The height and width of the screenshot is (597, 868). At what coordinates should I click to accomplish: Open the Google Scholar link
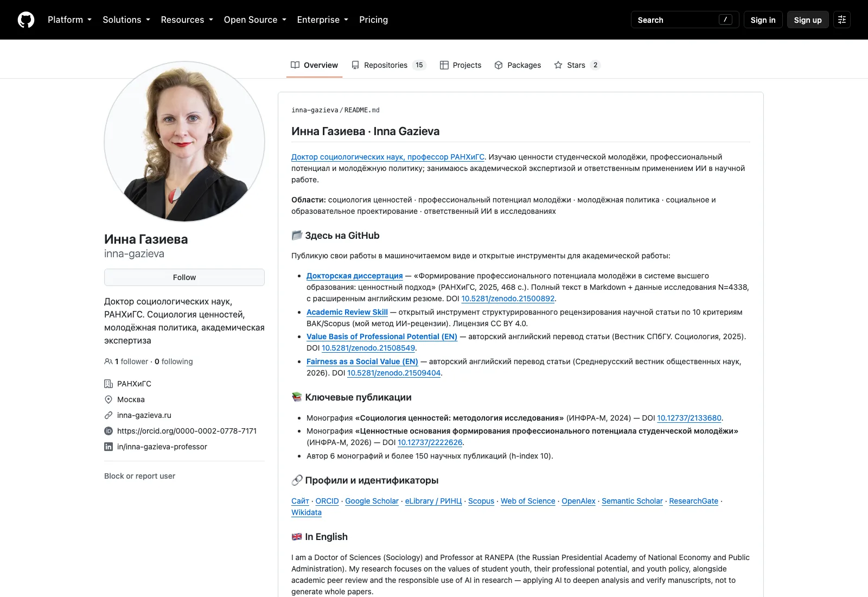[372, 501]
